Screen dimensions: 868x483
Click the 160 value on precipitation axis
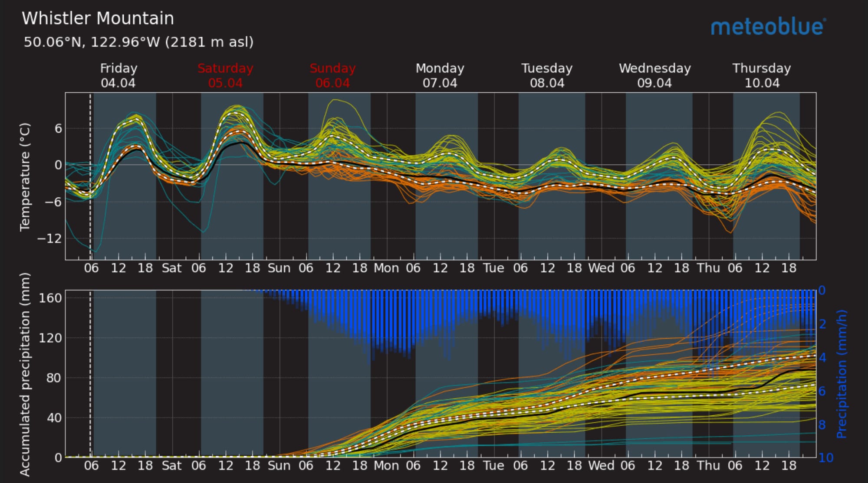pyautogui.click(x=50, y=298)
